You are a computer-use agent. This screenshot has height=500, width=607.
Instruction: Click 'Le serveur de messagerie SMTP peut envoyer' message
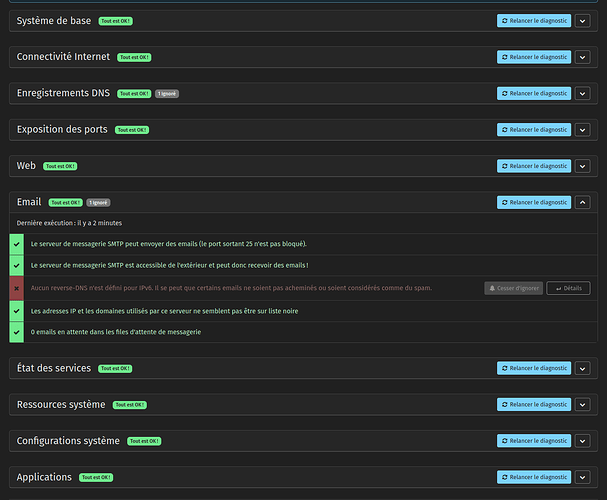169,244
